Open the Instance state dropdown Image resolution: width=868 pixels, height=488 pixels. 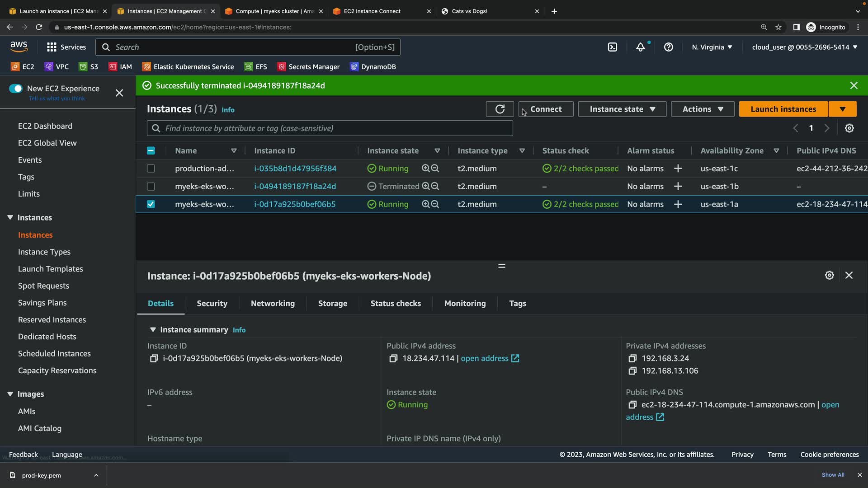pyautogui.click(x=622, y=109)
